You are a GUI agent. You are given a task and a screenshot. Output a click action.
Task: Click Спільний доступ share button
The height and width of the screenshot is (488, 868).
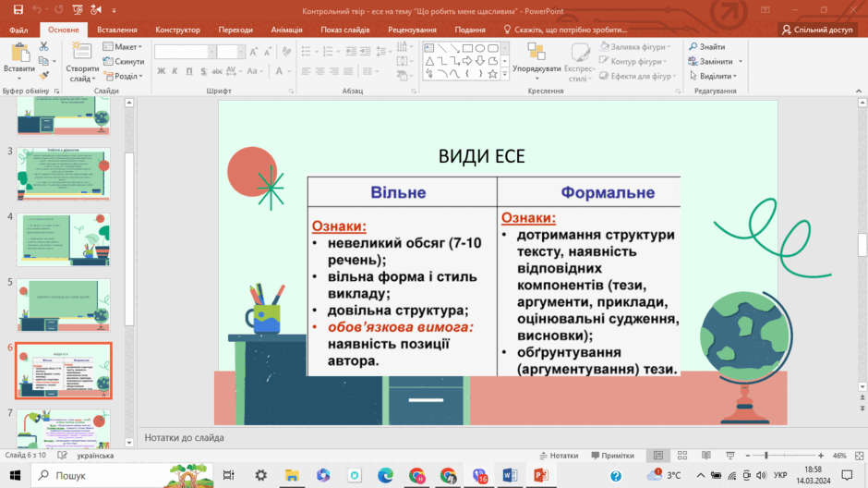(817, 30)
